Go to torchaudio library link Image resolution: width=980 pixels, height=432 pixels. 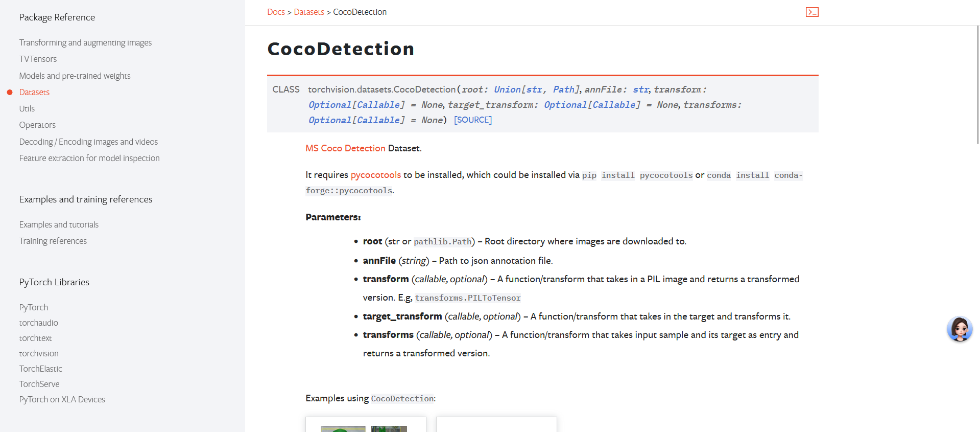pos(38,323)
